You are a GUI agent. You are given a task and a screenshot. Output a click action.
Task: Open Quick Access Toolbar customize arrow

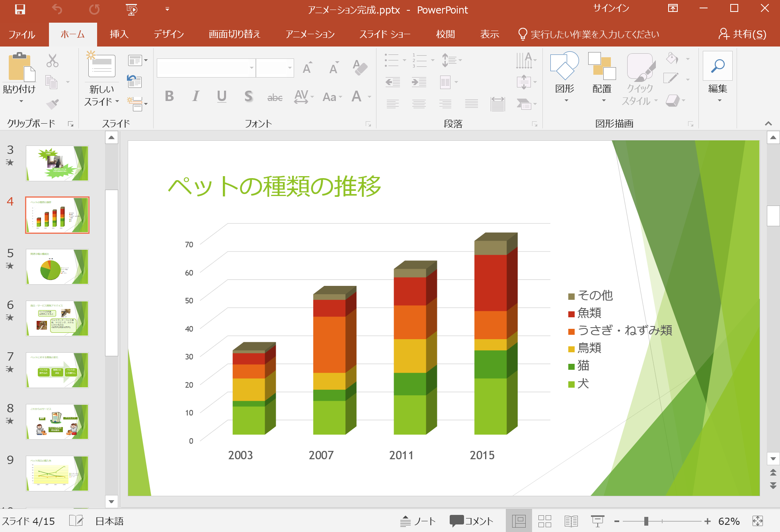click(x=167, y=9)
